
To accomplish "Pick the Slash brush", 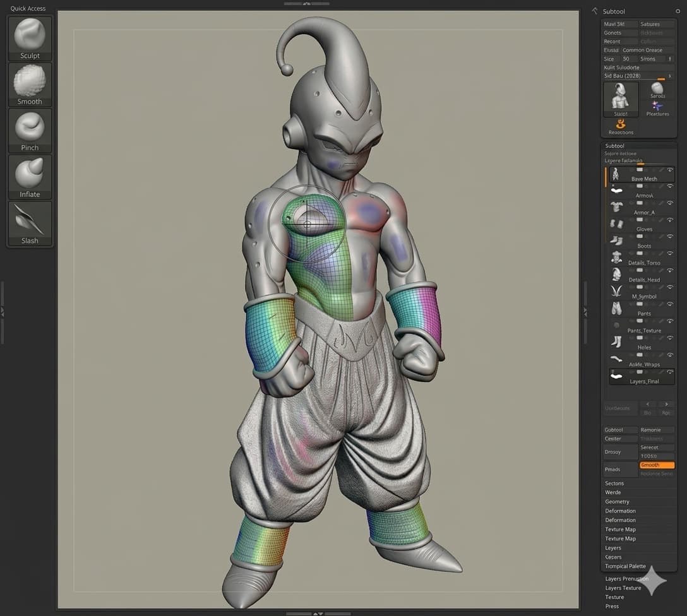I will tap(30, 223).
